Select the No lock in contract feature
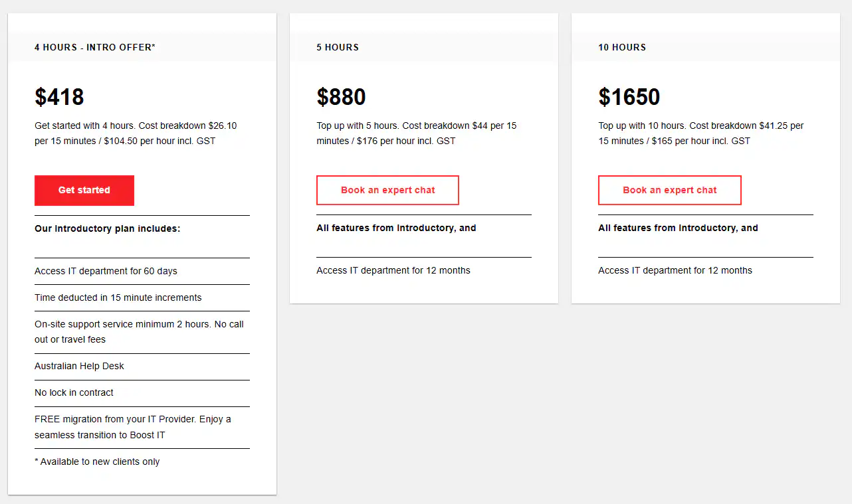The width and height of the screenshot is (852, 504). (x=74, y=392)
